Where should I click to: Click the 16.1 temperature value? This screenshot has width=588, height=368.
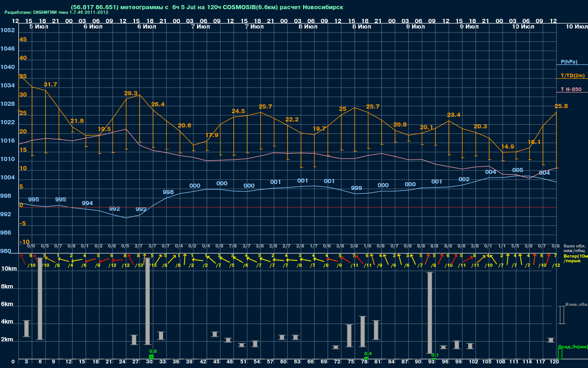coord(534,142)
